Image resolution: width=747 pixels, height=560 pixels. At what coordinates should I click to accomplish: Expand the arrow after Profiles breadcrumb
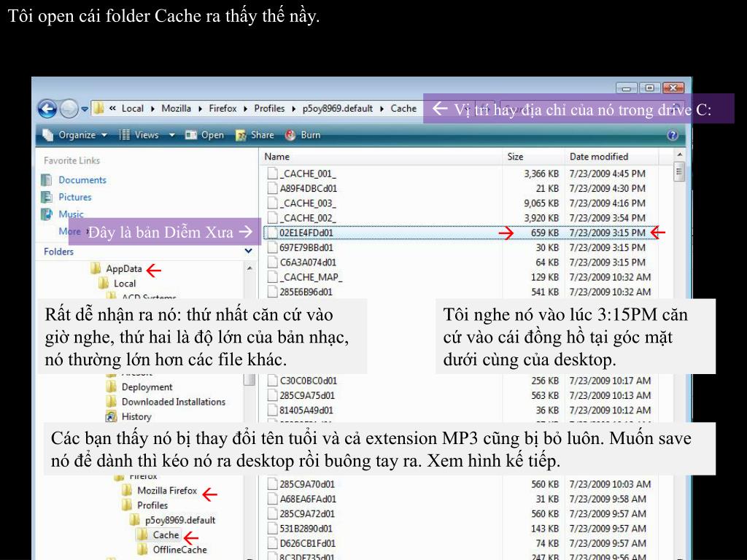click(x=293, y=109)
